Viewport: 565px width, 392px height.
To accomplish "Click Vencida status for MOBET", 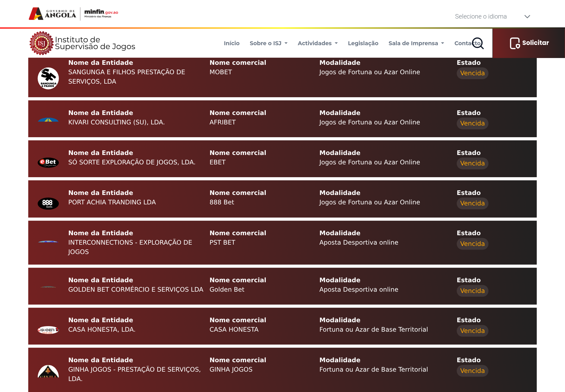I will (472, 73).
